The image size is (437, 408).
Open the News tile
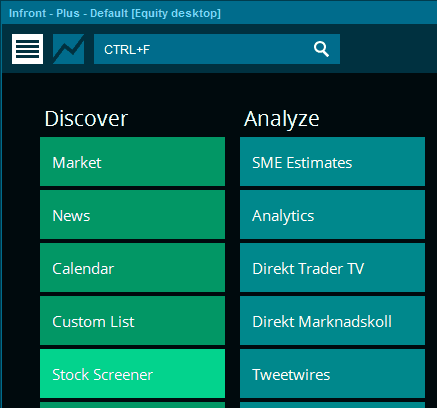[132, 215]
